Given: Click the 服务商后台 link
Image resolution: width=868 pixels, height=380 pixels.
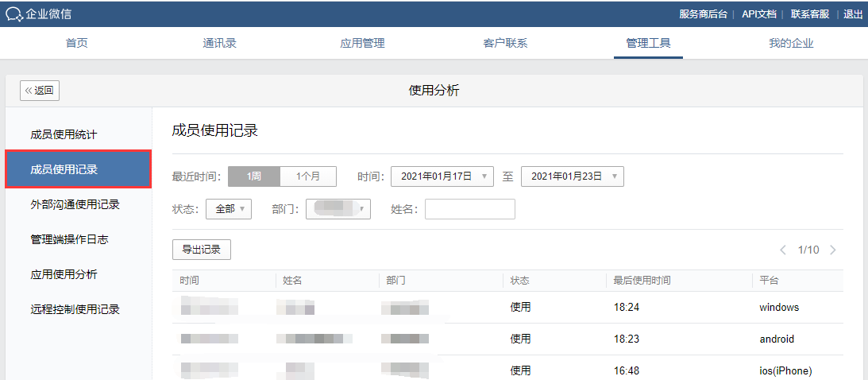Looking at the screenshot, I should pyautogui.click(x=703, y=14).
